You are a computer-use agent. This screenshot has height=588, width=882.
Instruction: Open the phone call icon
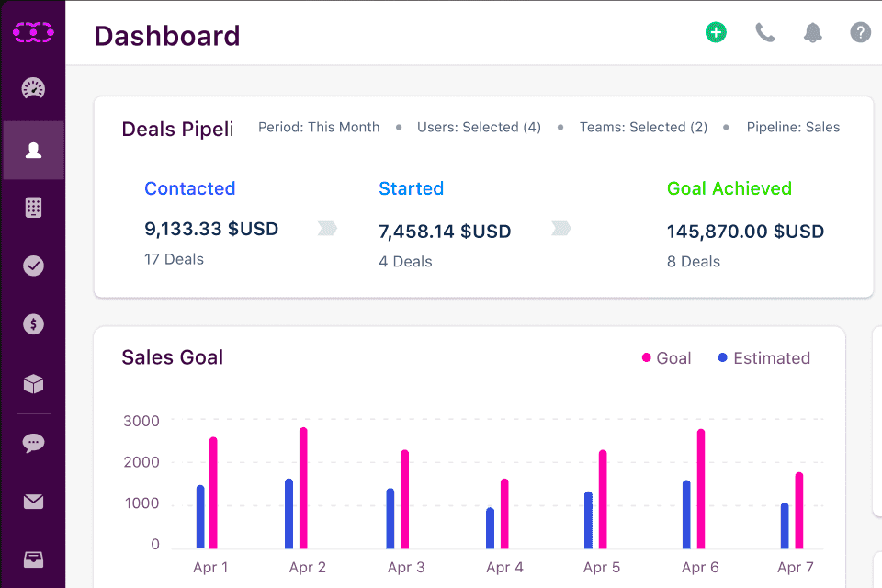pyautogui.click(x=764, y=33)
